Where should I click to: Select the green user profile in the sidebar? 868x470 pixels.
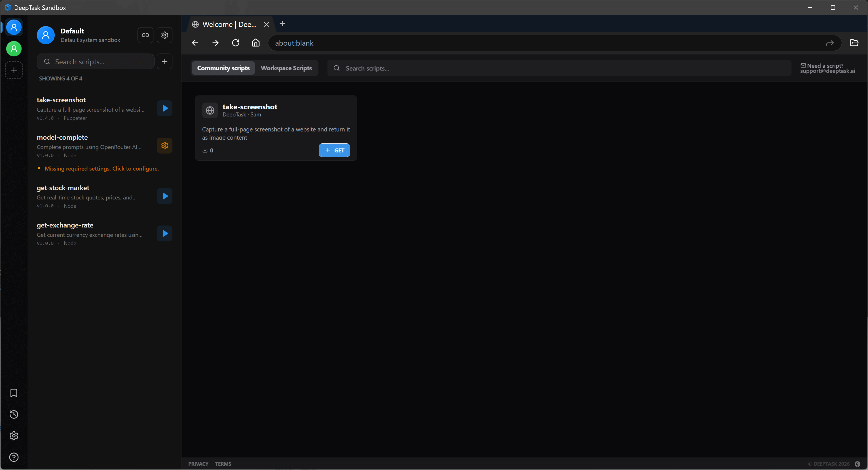[x=14, y=48]
